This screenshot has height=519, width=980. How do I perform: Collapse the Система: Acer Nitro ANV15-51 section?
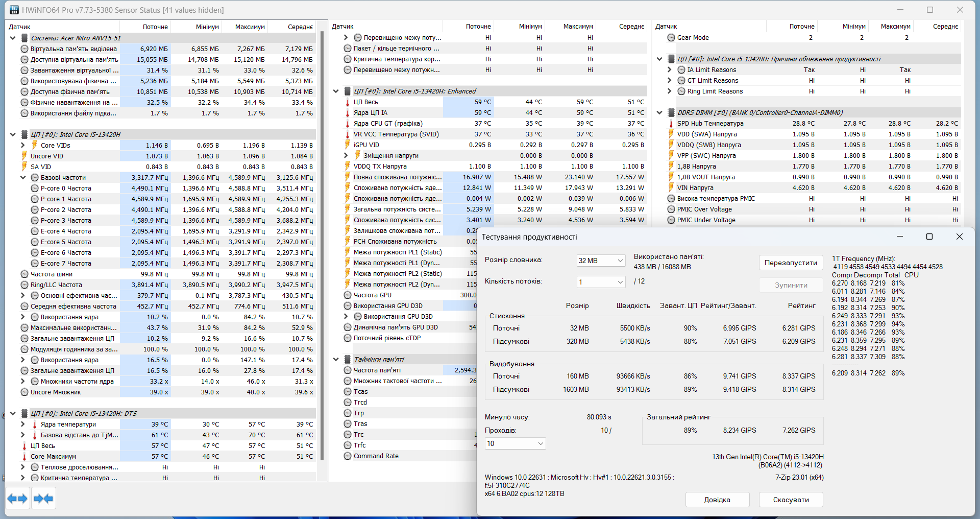(13, 38)
